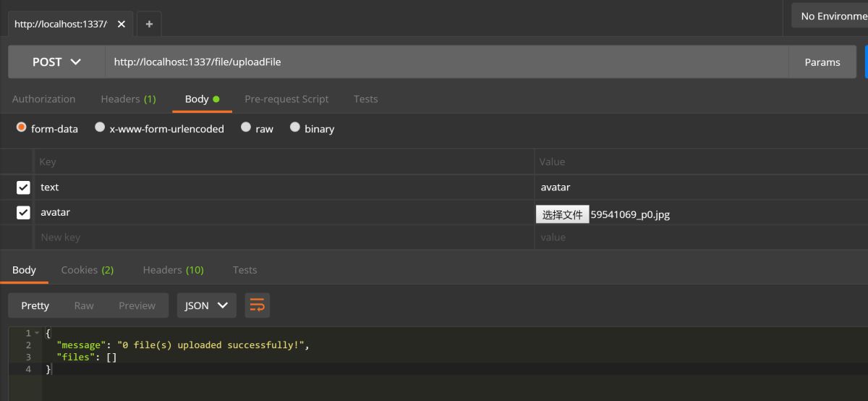868x401 pixels.
Task: Collapse JSON object at line 1 arrow
Action: pyautogui.click(x=37, y=333)
